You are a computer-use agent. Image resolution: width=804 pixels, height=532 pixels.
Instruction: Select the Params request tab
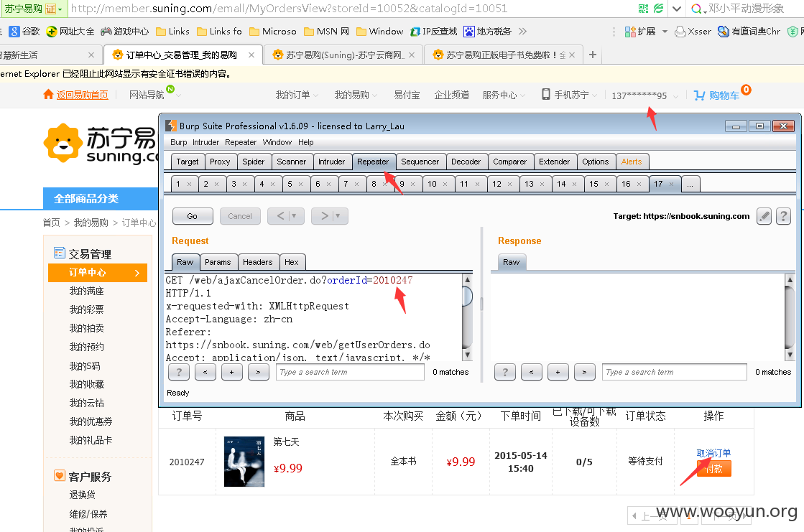coord(218,262)
